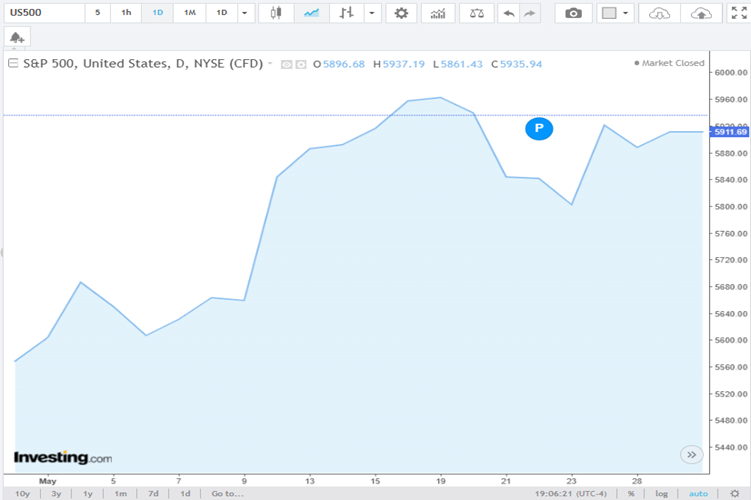Select the bar chart style icon
Screen dimensions: 751x500
[346, 13]
